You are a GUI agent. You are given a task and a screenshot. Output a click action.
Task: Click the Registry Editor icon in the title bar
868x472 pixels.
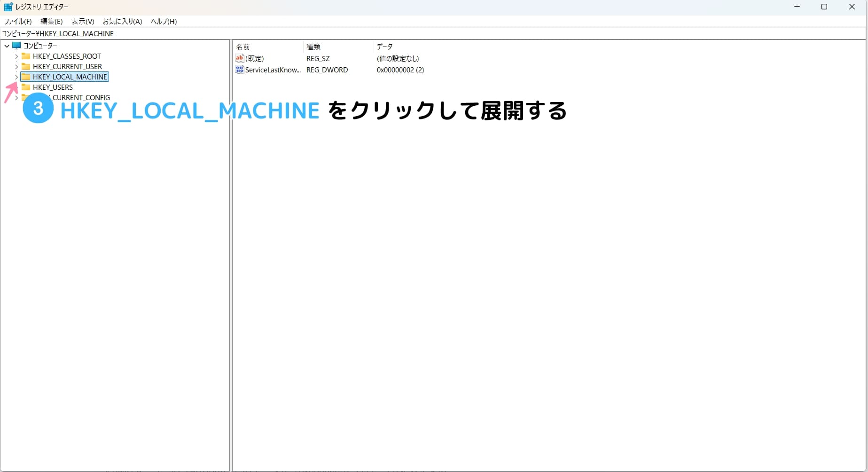(8, 7)
